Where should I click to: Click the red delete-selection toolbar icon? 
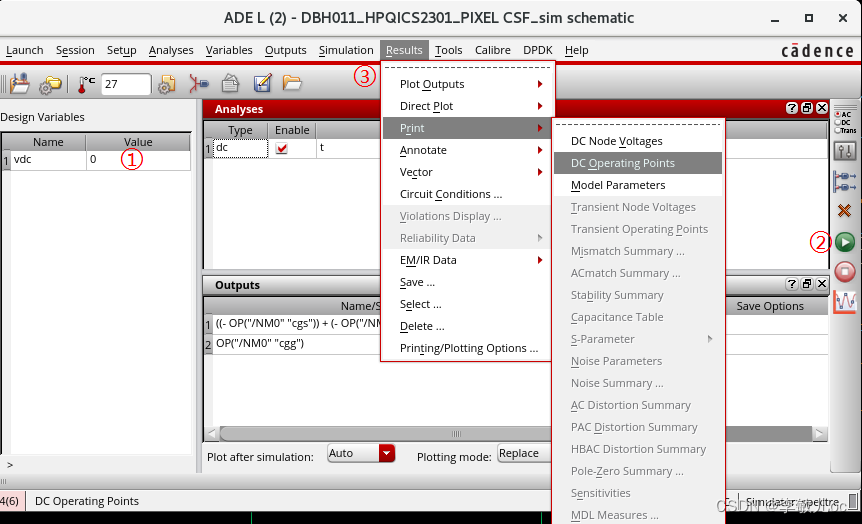[198, 84]
